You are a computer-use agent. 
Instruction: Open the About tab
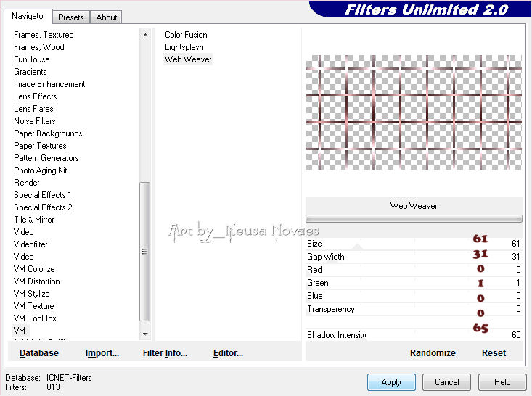point(106,17)
